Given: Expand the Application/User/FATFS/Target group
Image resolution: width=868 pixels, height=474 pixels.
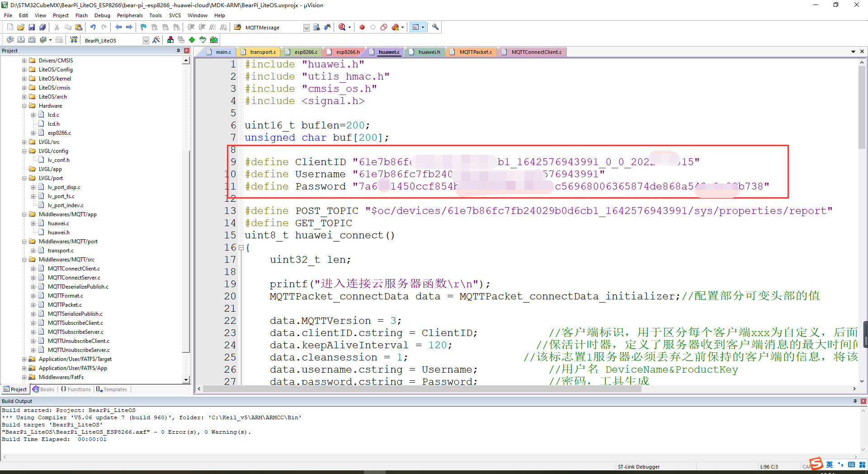Looking at the screenshot, I should click(24, 359).
